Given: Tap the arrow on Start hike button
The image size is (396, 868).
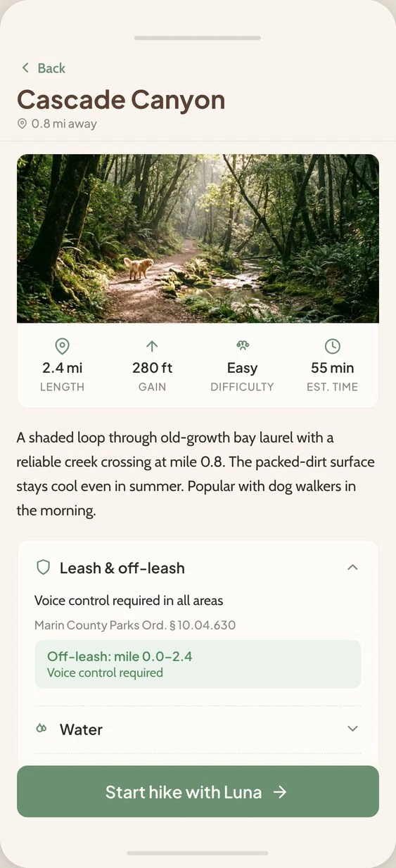Looking at the screenshot, I should click(280, 792).
